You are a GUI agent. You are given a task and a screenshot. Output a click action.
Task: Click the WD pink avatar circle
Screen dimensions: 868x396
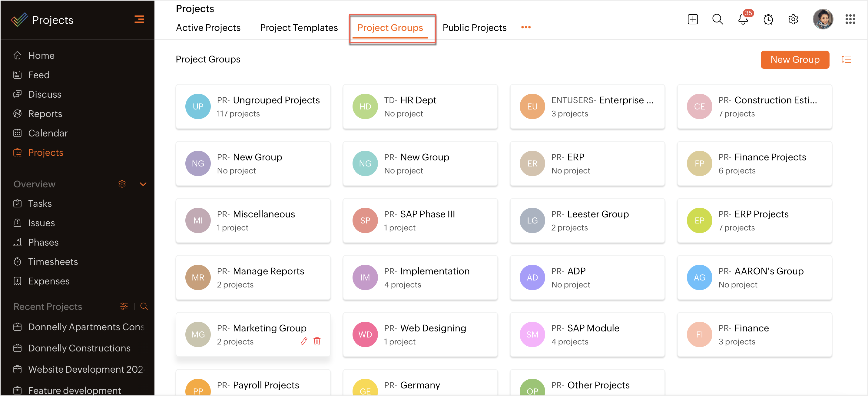click(365, 334)
